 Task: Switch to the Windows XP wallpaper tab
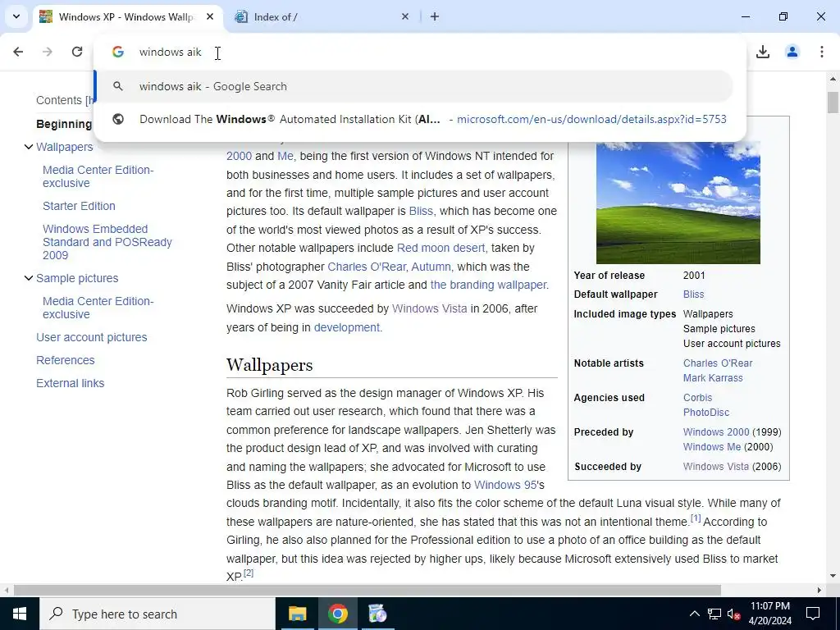[127, 16]
